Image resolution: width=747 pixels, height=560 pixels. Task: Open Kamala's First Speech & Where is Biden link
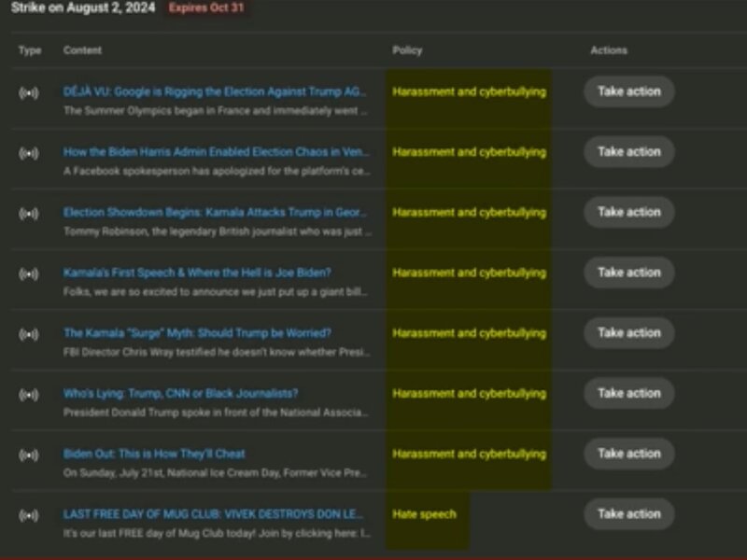coord(197,273)
